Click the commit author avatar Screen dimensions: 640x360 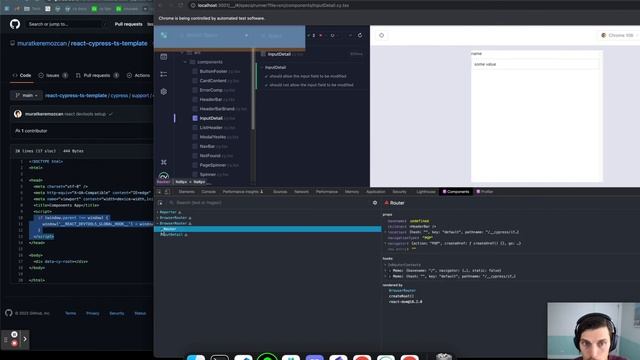18,114
